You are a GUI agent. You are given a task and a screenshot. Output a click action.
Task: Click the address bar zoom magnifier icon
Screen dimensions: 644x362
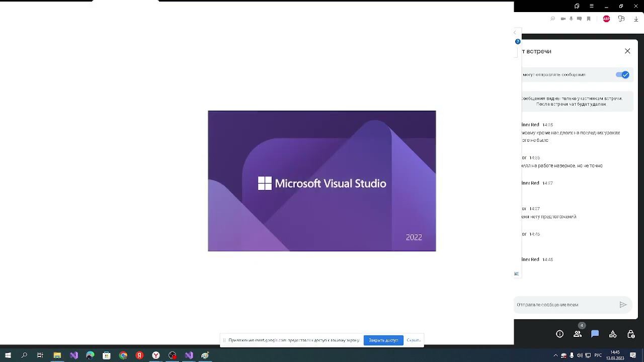pyautogui.click(x=552, y=19)
